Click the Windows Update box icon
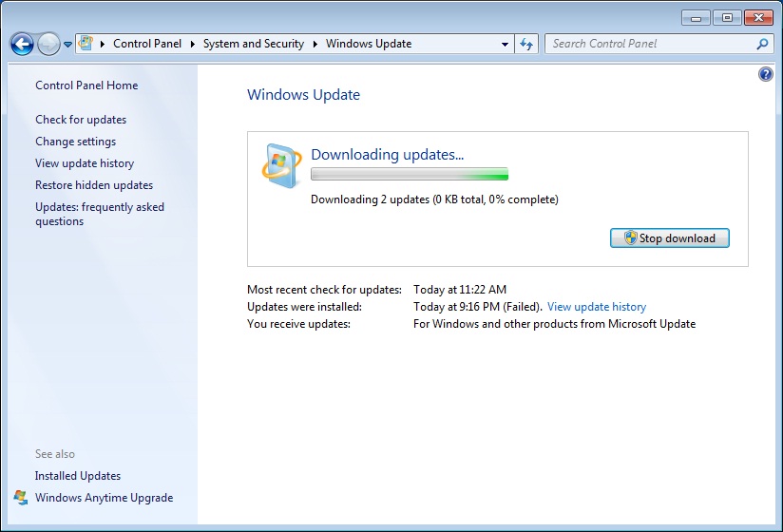This screenshot has width=783, height=532. click(x=281, y=165)
